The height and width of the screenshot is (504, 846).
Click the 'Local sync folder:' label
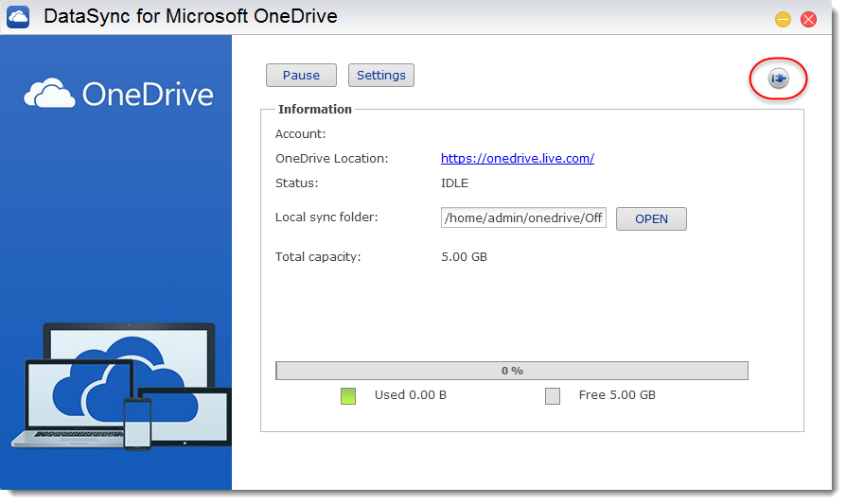pyautogui.click(x=326, y=217)
